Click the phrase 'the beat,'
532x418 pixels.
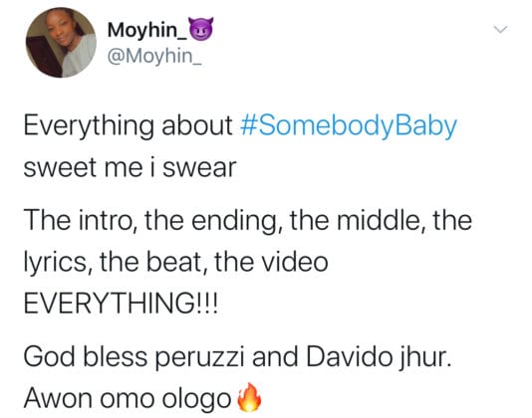pyautogui.click(x=155, y=263)
